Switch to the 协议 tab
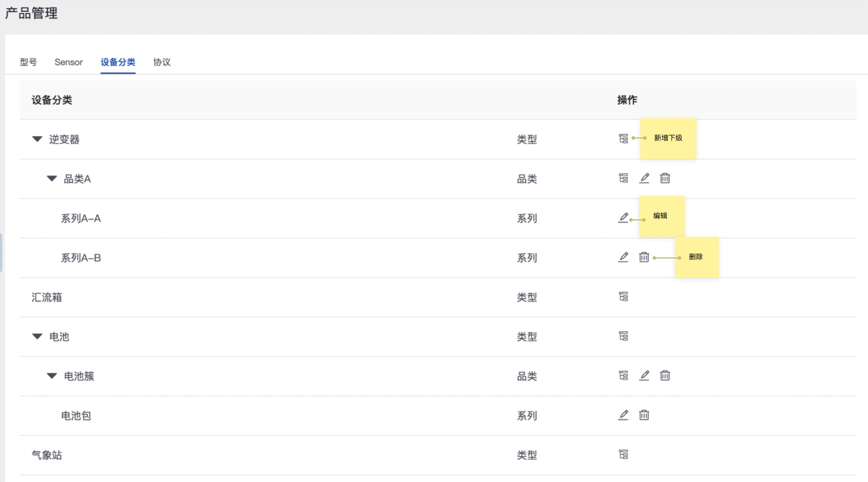868x482 pixels. (x=162, y=62)
